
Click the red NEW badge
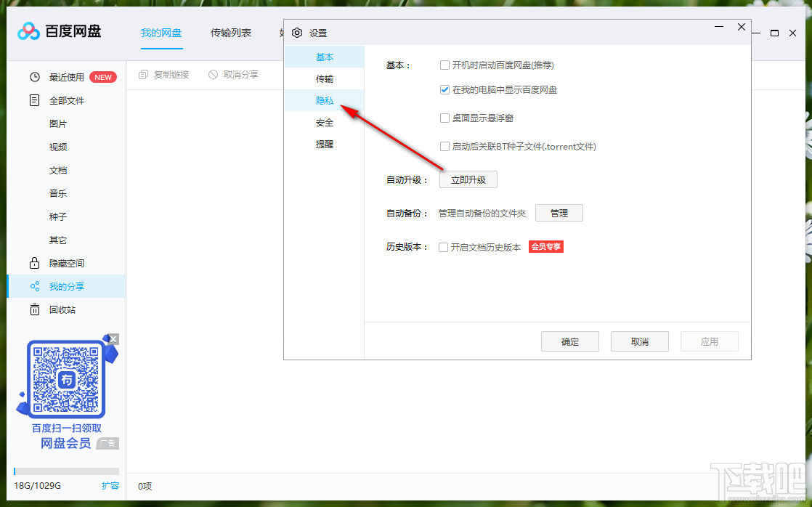103,77
